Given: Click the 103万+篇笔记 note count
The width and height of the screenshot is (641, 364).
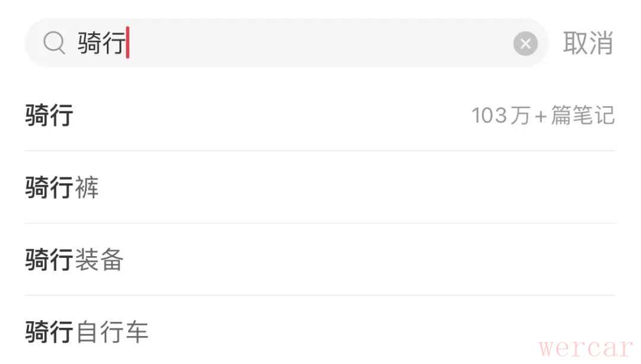Looking at the screenshot, I should tap(543, 115).
